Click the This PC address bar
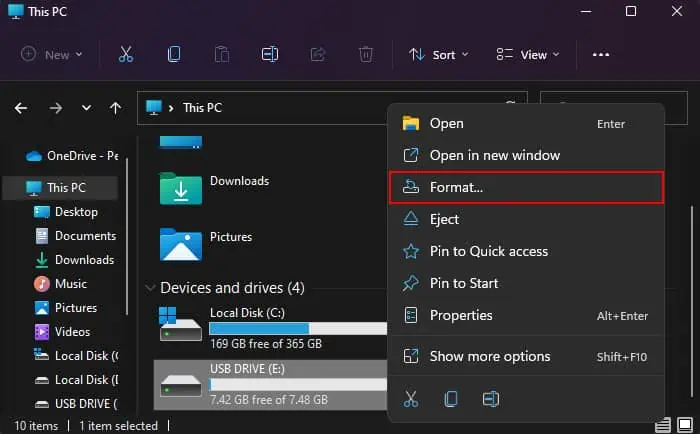 click(x=300, y=108)
